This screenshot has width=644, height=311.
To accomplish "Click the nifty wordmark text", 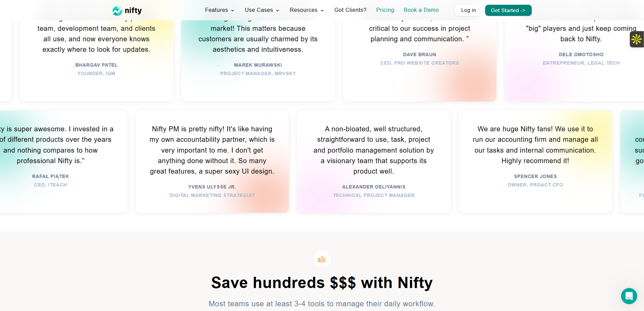I will point(133,10).
